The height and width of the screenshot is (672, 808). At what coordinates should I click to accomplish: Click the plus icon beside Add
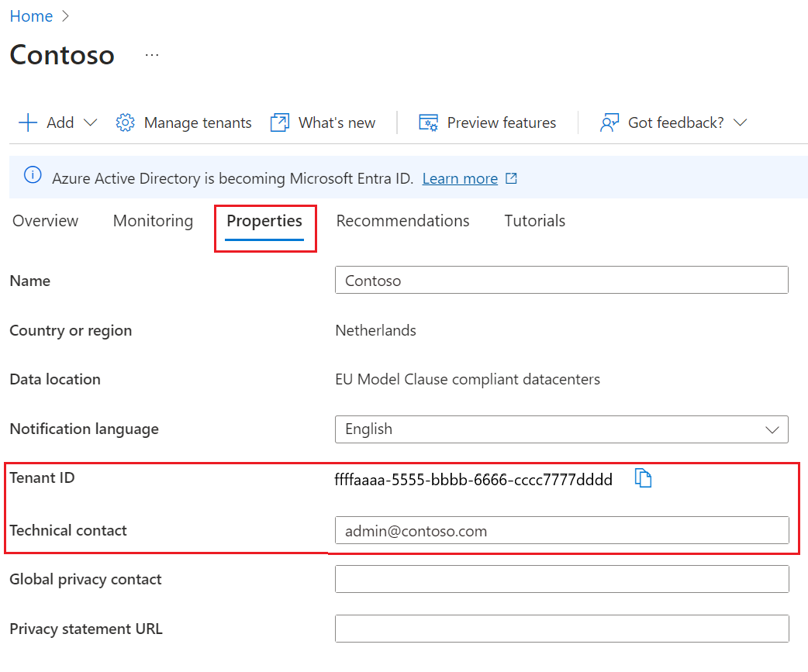[28, 122]
